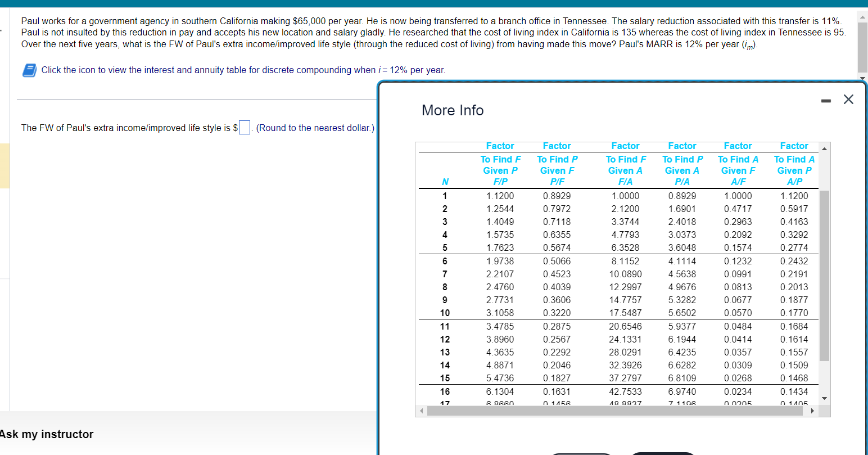868x455 pixels.
Task: Click the table's horizontal scroll left arrow
Action: (421, 411)
